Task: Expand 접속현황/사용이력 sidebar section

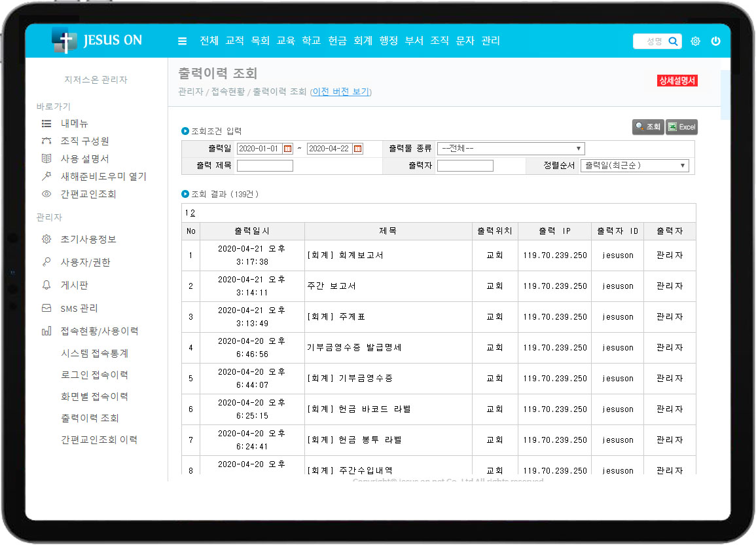Action: tap(98, 331)
